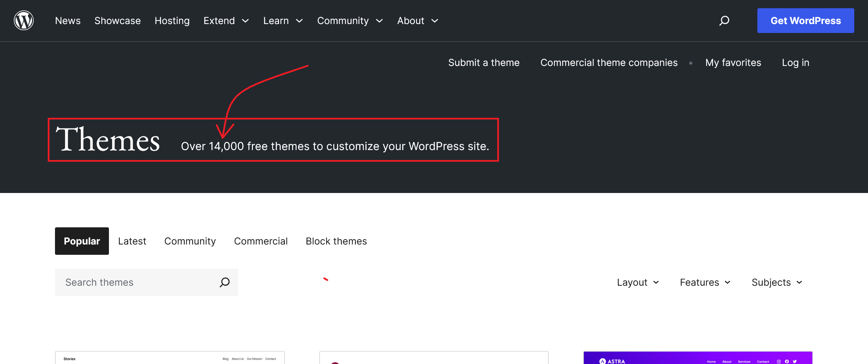Click the search themes magnifier icon

pos(225,282)
